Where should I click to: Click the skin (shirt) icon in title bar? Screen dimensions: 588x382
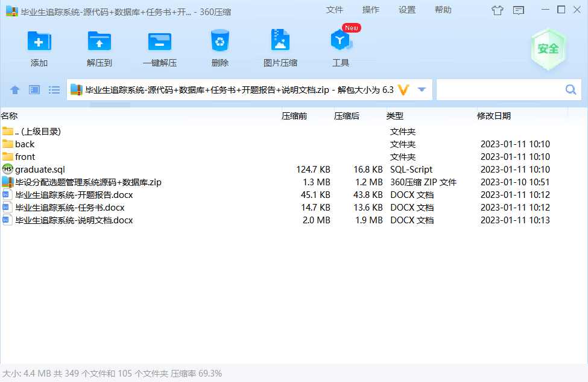click(498, 10)
